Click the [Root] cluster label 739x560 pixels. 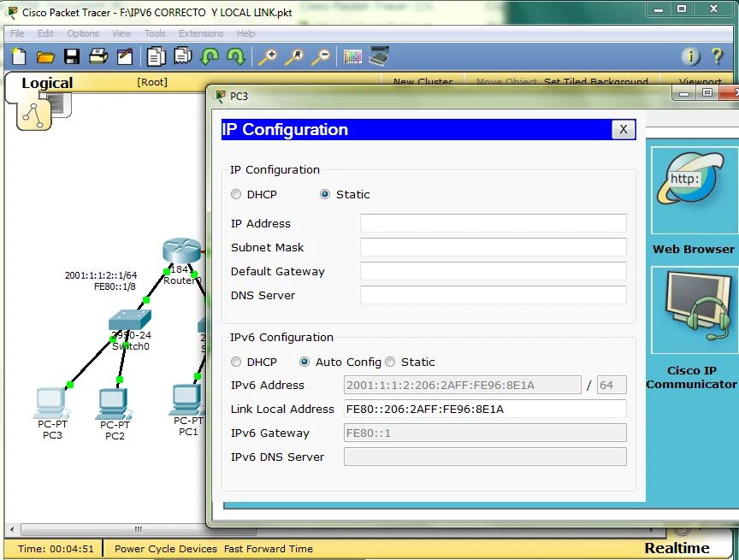pos(151,82)
